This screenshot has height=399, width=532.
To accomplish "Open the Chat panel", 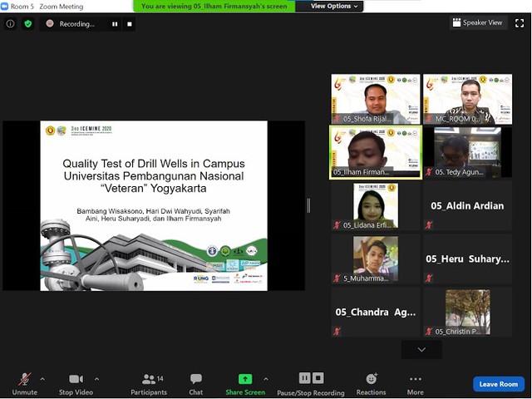I will [x=195, y=382].
